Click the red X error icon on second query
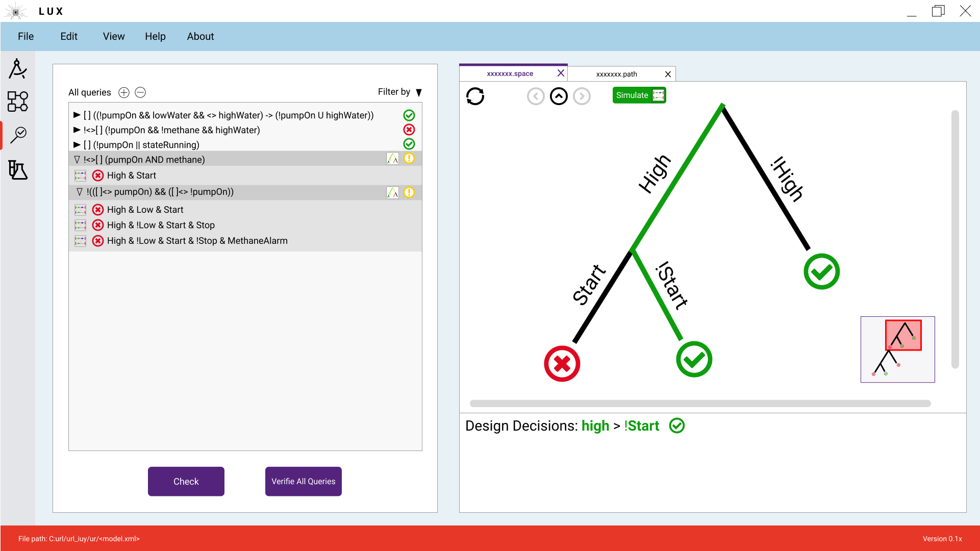This screenshot has height=551, width=980. [409, 129]
